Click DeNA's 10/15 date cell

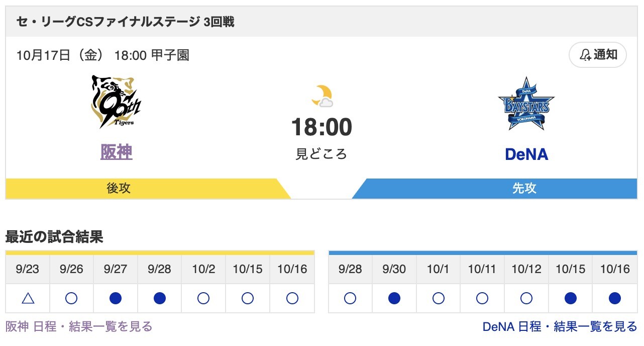(x=570, y=269)
